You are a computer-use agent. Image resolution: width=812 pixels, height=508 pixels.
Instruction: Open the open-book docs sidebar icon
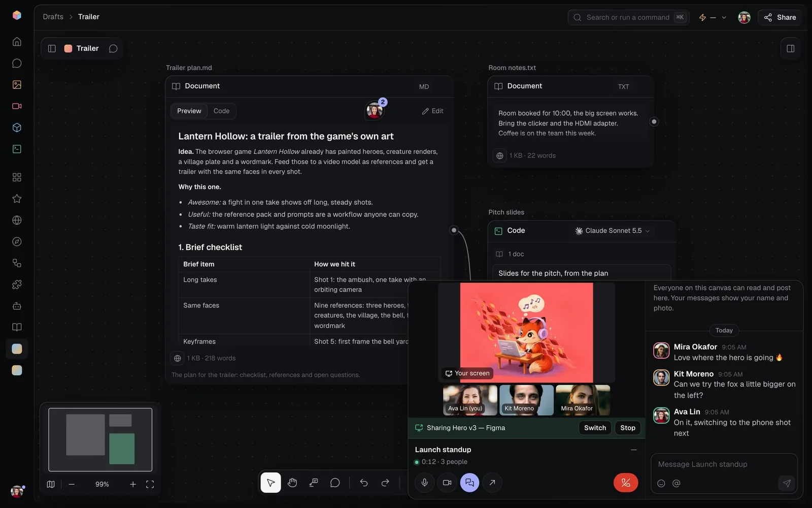(x=17, y=327)
